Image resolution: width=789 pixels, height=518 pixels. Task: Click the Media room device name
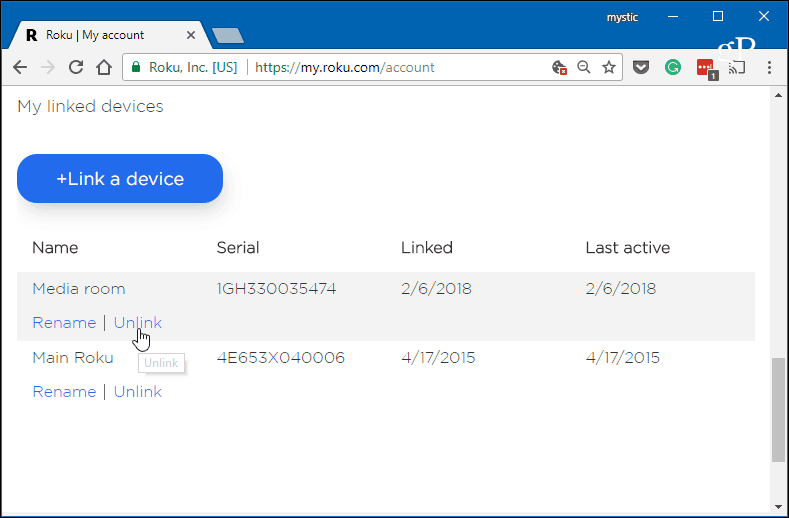tap(78, 289)
